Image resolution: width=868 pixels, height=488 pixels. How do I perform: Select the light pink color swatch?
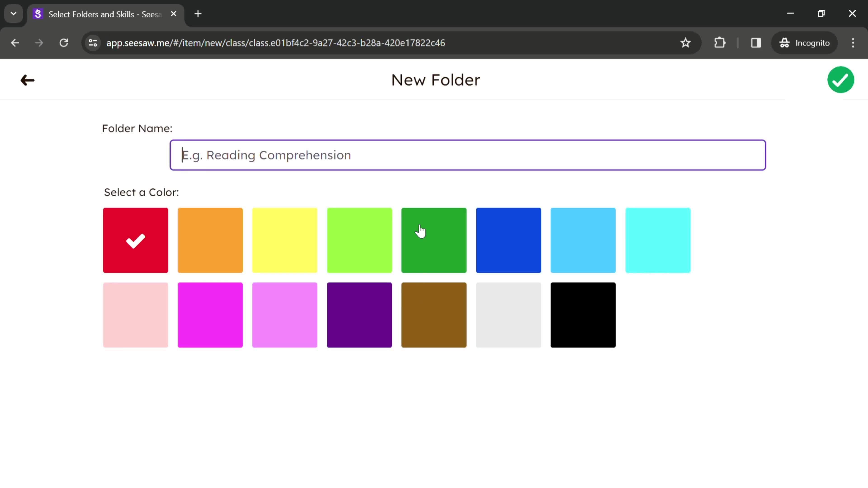coord(135,315)
